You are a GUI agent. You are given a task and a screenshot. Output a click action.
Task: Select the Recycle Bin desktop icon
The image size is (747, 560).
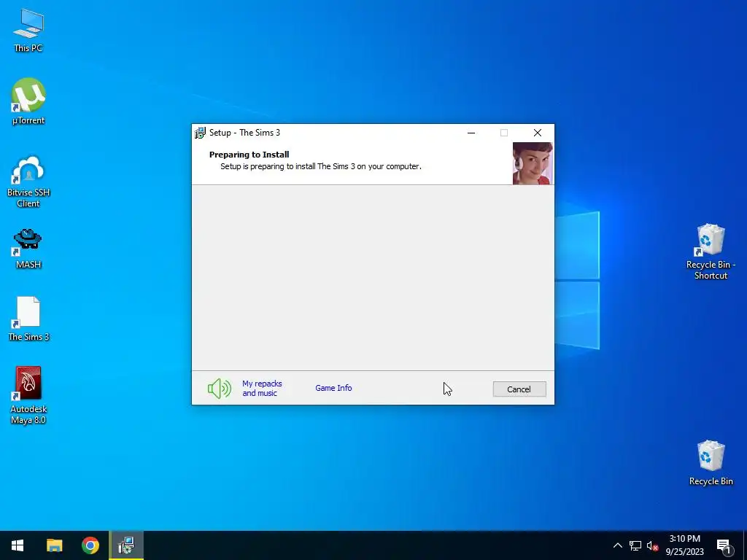(711, 462)
